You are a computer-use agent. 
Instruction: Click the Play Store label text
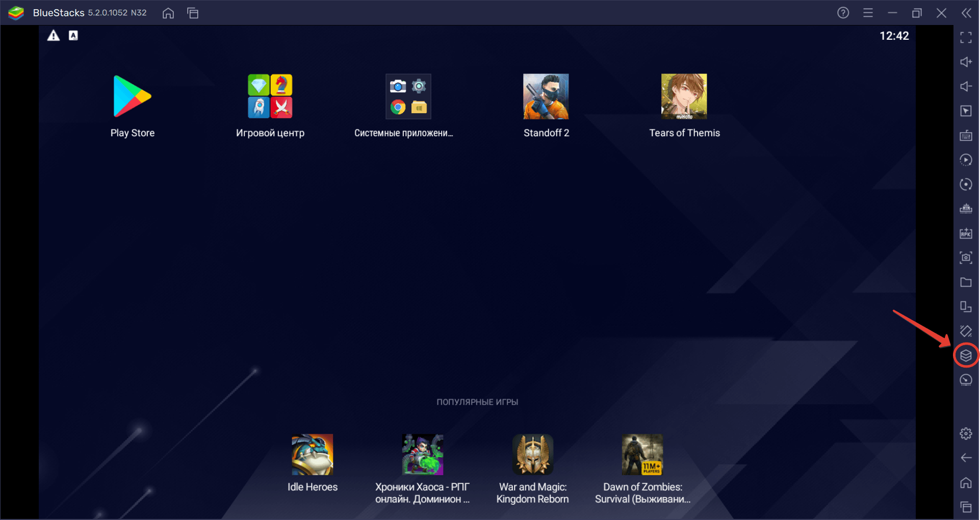coord(133,133)
